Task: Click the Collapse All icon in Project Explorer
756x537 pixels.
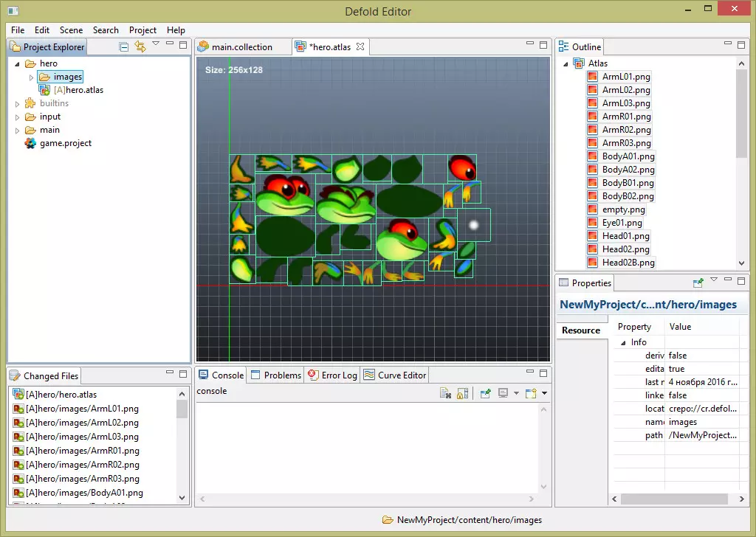Action: pyautogui.click(x=124, y=47)
